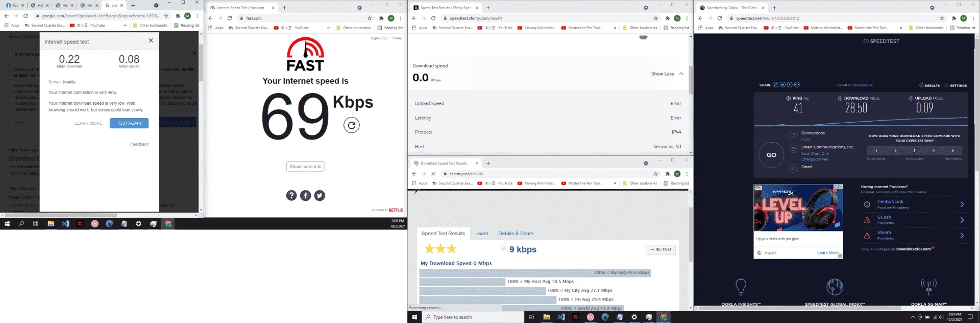Click Show more info on fast.com
Viewport: 980px width, 323px height.
pyautogui.click(x=305, y=166)
